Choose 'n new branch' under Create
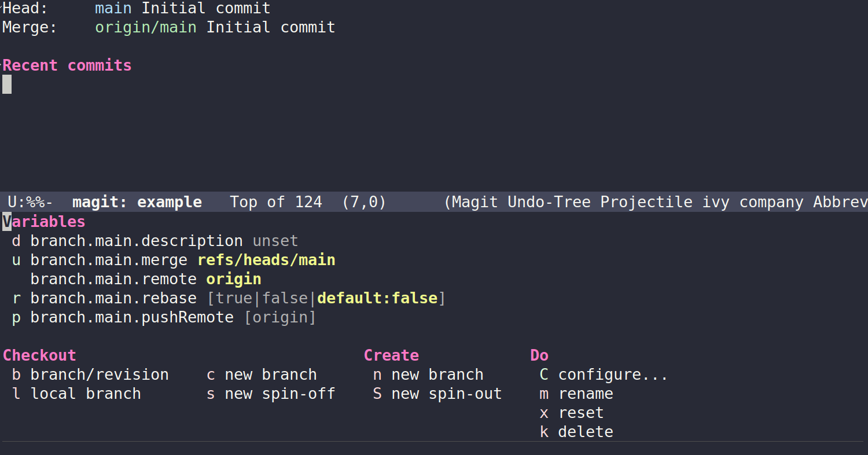868x455 pixels. pos(428,375)
